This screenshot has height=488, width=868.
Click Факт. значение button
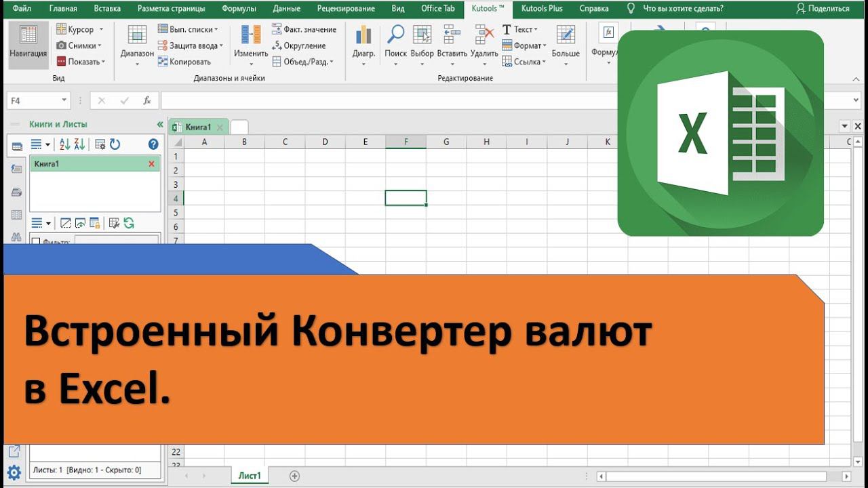pyautogui.click(x=304, y=29)
